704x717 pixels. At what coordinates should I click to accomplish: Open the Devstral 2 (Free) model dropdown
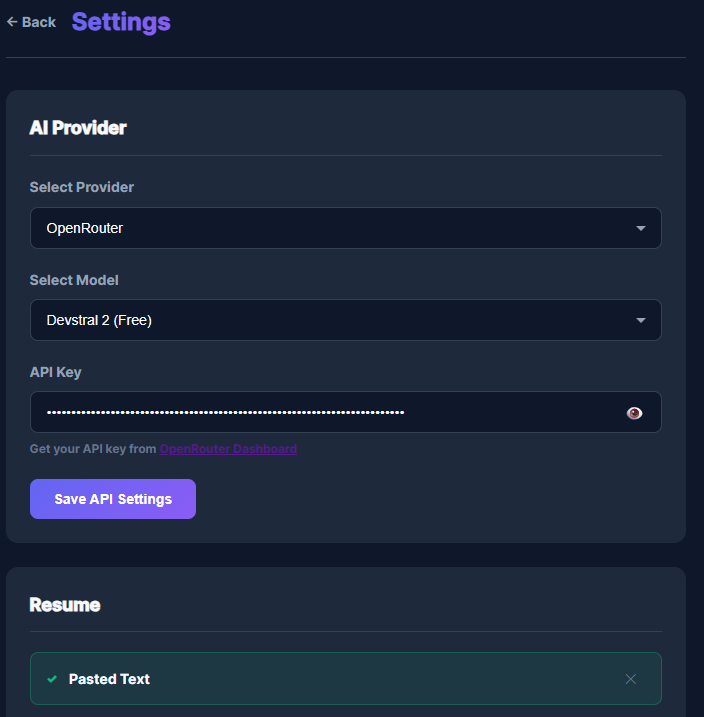[x=330, y=320]
